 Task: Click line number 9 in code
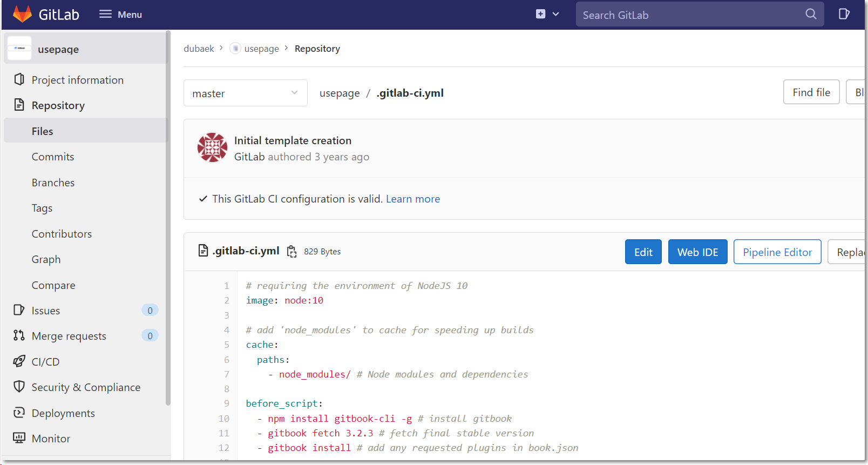click(227, 403)
